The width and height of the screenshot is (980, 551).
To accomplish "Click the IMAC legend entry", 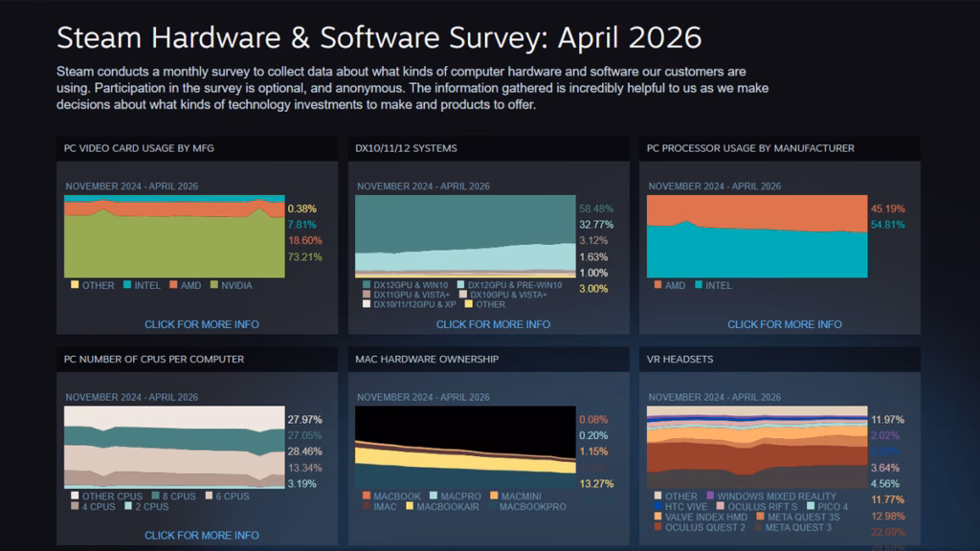I will 379,507.
